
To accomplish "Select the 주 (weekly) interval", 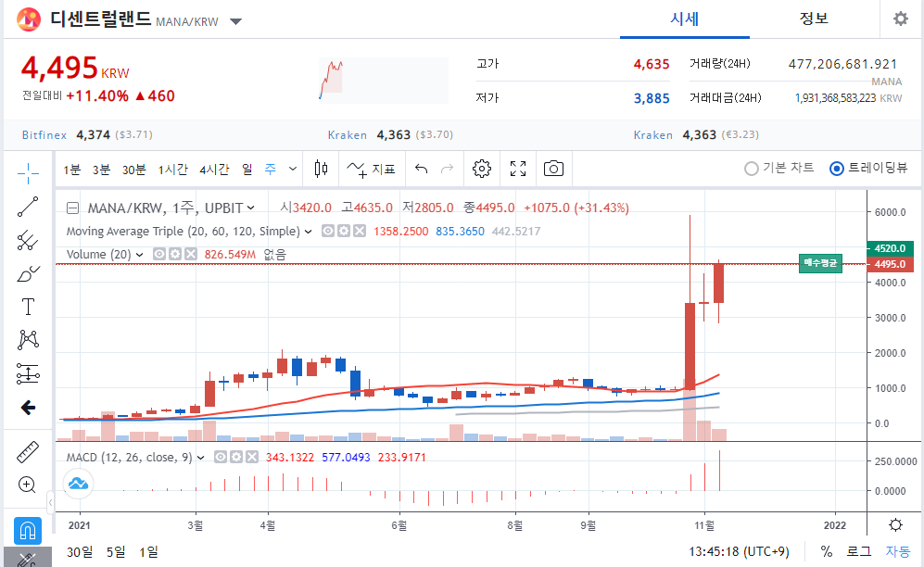I will [x=270, y=170].
